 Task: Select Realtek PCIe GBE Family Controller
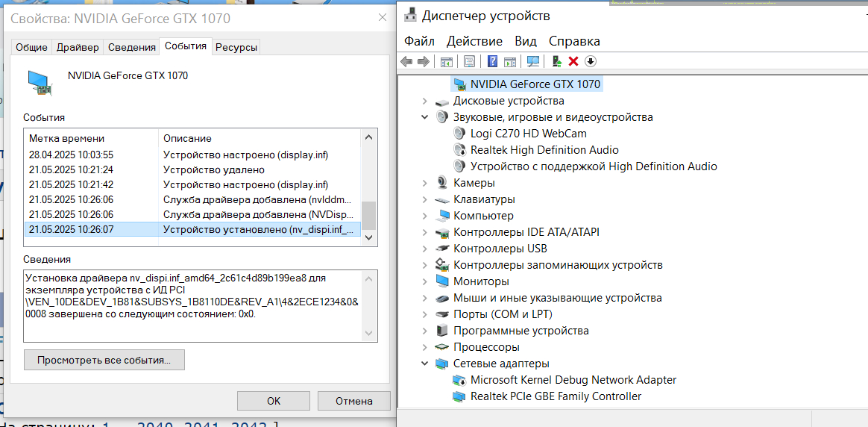coord(556,396)
